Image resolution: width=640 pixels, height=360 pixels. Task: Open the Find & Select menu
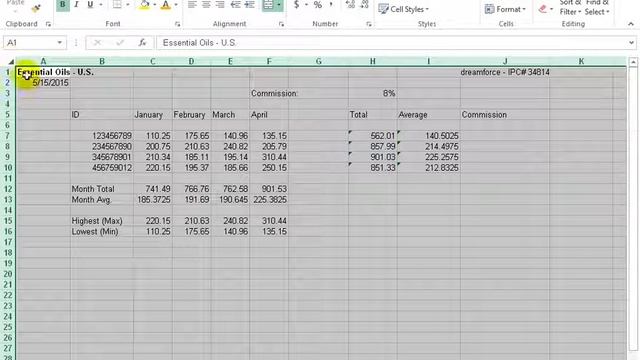pyautogui.click(x=597, y=8)
